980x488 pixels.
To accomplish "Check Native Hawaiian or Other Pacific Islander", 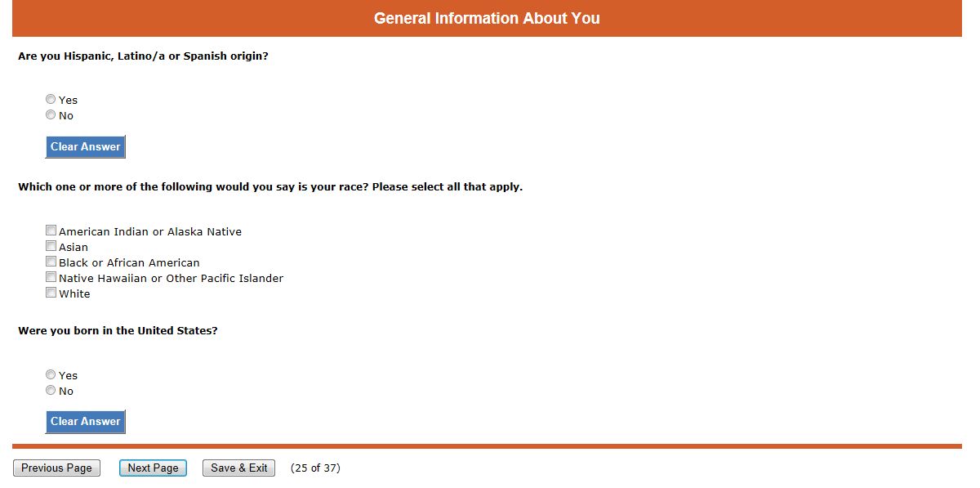I will pyautogui.click(x=51, y=278).
